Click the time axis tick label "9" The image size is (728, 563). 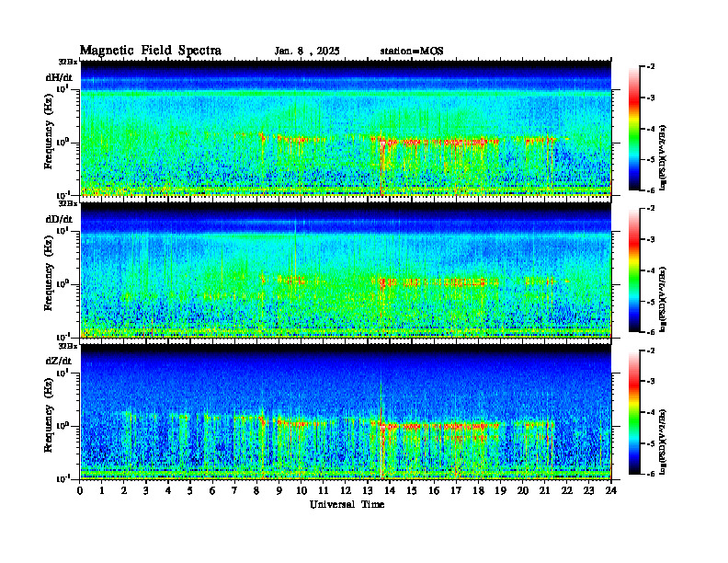click(279, 491)
